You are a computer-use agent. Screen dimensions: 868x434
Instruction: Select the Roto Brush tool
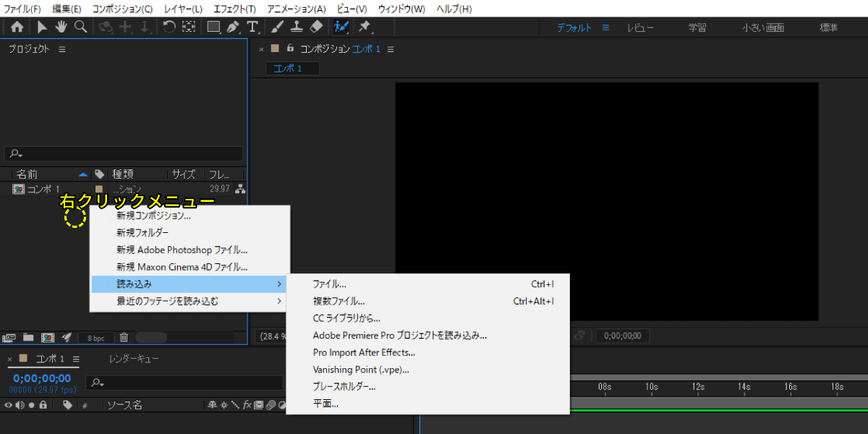click(x=341, y=27)
